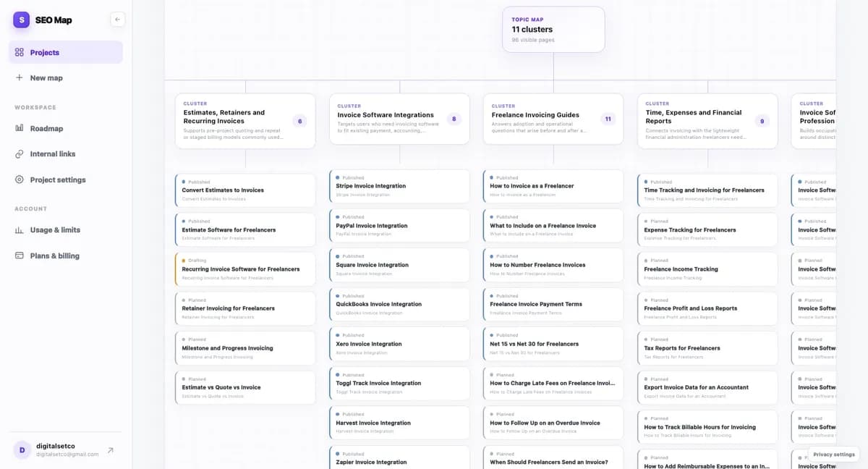Open Zapier Invoice Integration card
Image resolution: width=868 pixels, height=469 pixels.
399,457
